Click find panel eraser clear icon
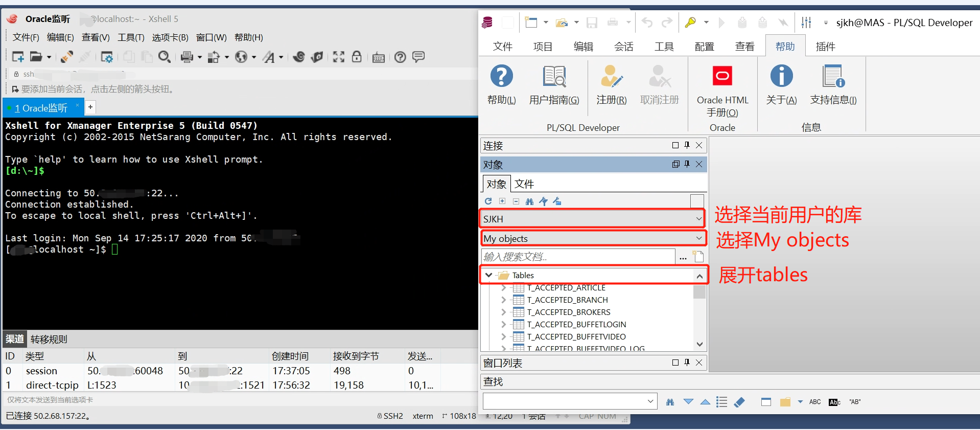The width and height of the screenshot is (980, 430). [x=739, y=402]
